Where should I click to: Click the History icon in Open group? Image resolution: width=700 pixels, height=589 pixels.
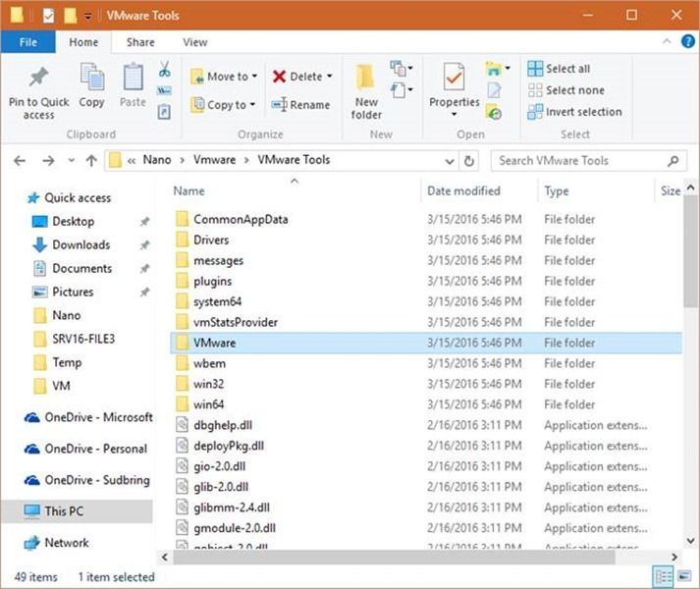click(x=494, y=112)
